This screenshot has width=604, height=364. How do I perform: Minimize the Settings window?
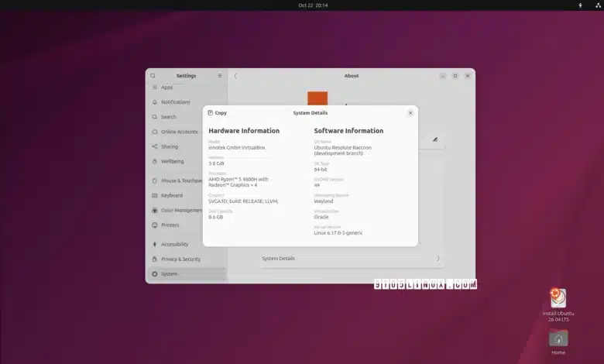[x=443, y=76]
